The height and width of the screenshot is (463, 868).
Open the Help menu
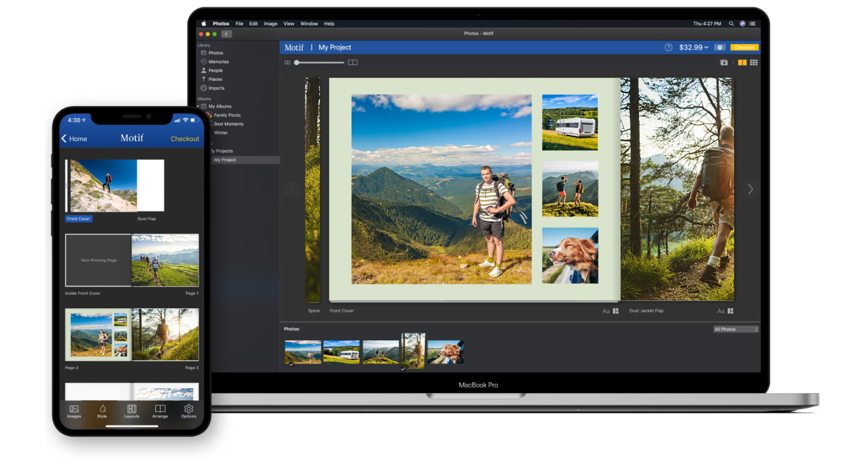click(x=329, y=24)
